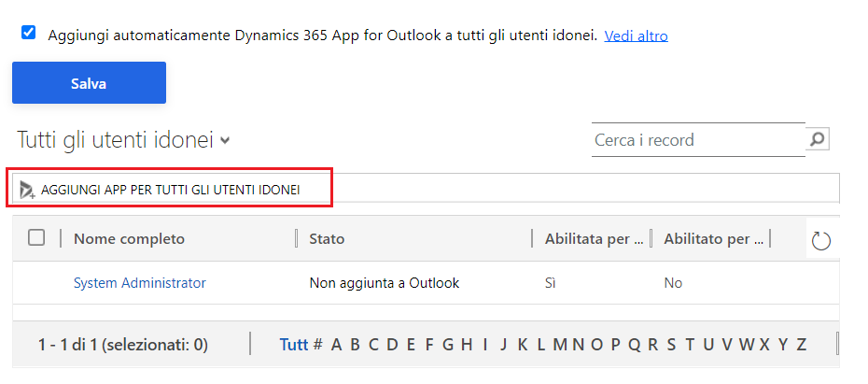
Task: Filter records by letter W
Action: coord(747,345)
